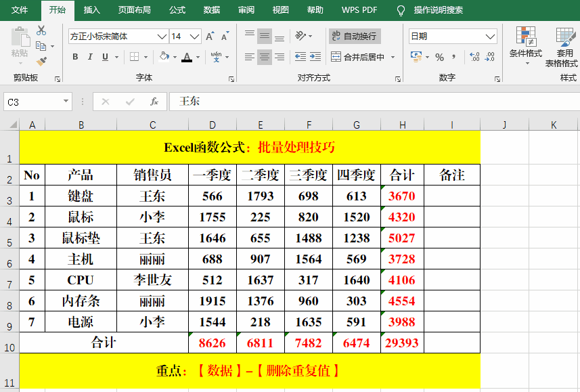Click the 操作说明搜索 search box
The image size is (580, 392).
click(439, 10)
